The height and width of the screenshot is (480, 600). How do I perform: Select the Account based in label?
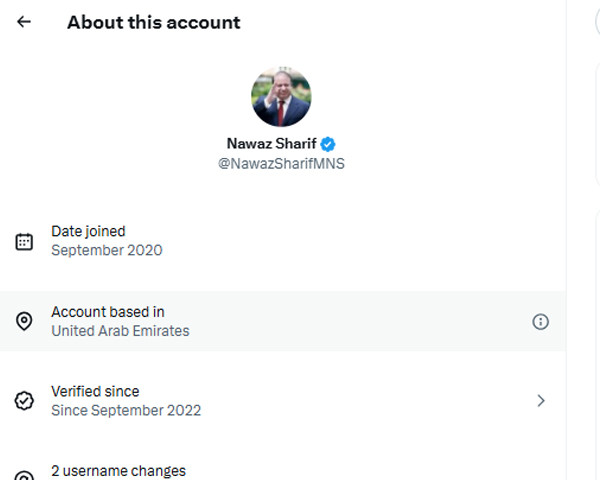point(107,312)
